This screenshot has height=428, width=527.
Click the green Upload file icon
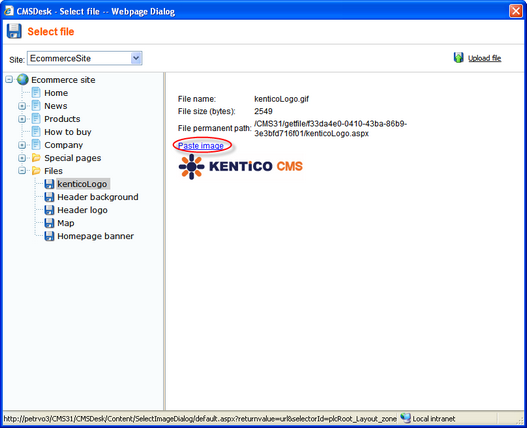(458, 57)
